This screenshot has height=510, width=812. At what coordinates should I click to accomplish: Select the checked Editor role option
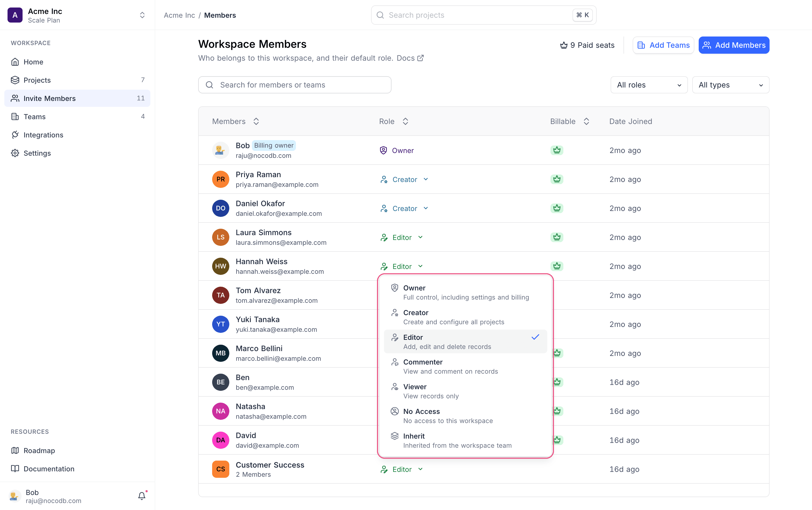click(465, 341)
